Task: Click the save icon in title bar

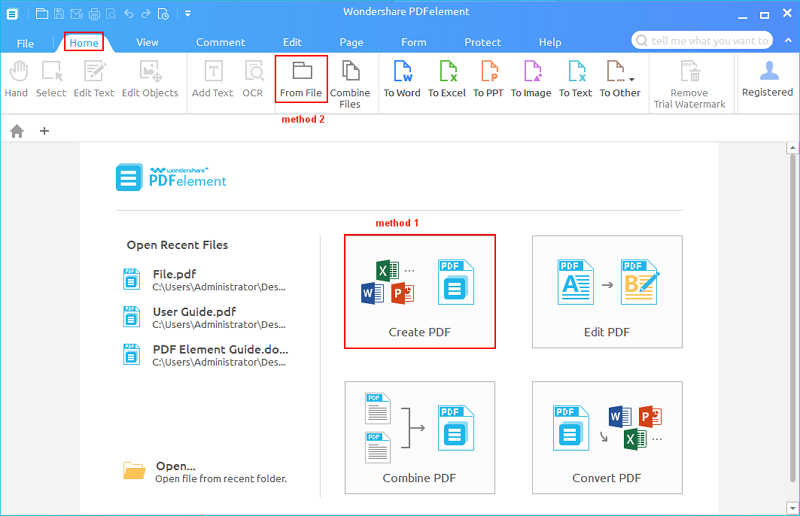Action: [x=59, y=14]
